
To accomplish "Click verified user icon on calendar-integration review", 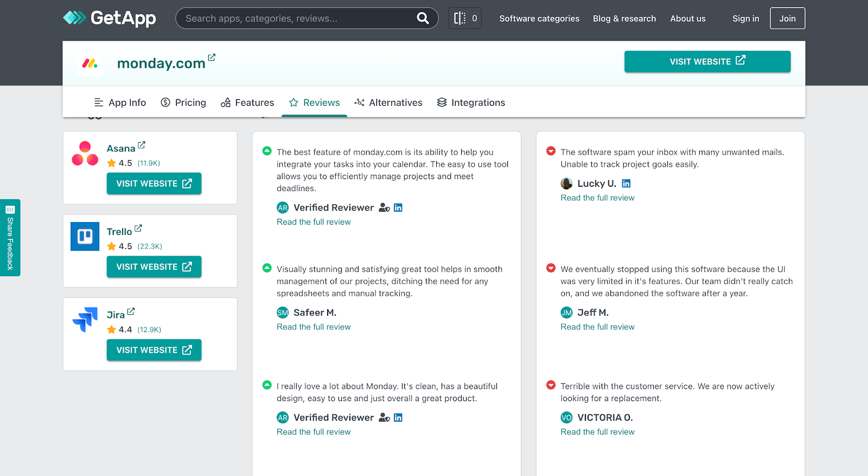I will click(384, 207).
